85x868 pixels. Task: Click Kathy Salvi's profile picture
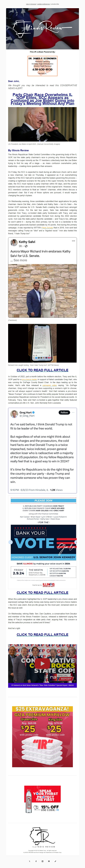[14, 243]
